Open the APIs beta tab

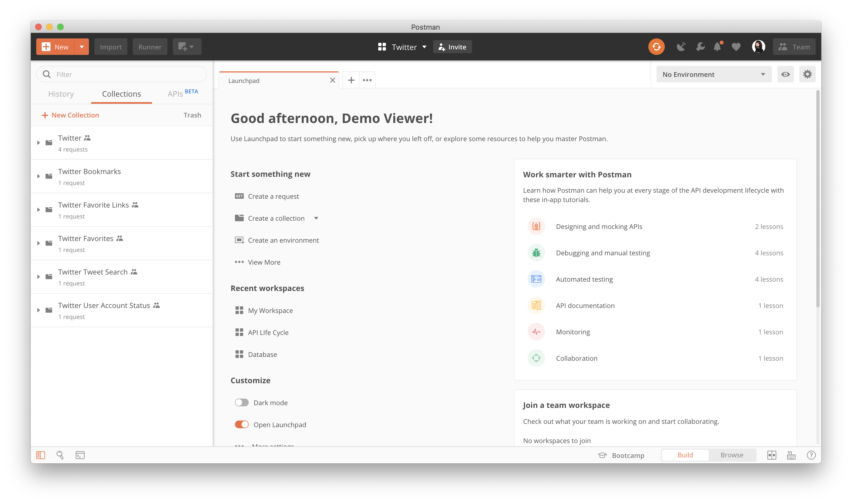(x=182, y=93)
